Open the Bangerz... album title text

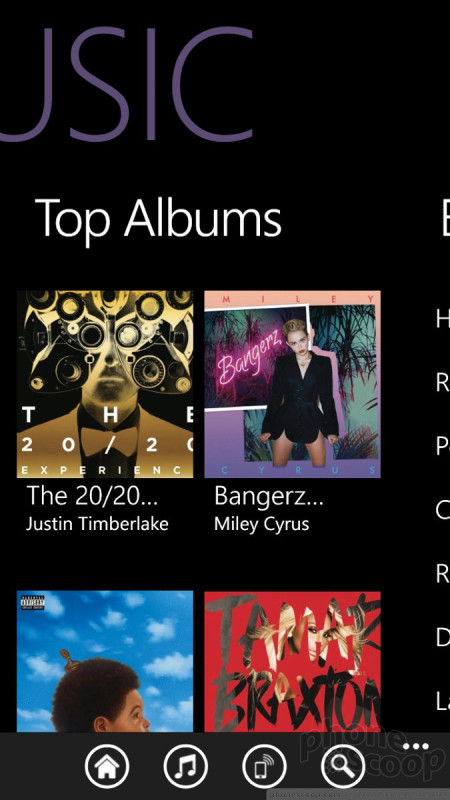(x=269, y=496)
